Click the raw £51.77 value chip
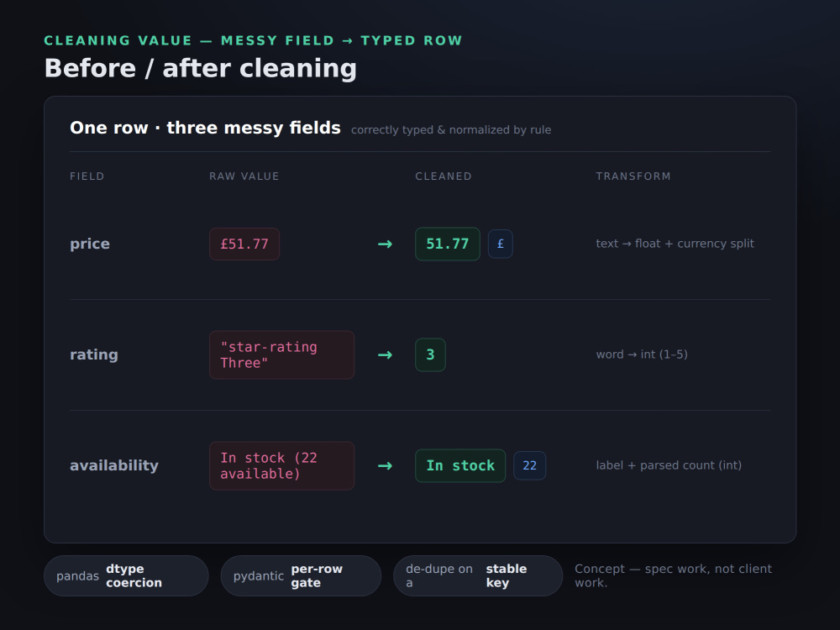Screen dimensions: 840x630 pos(244,244)
